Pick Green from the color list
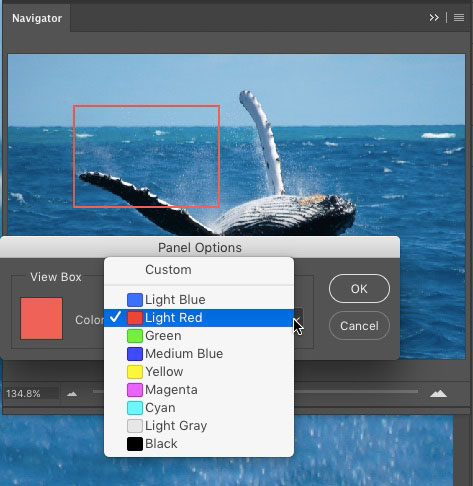Screen dimensions: 473x486 [199, 336]
